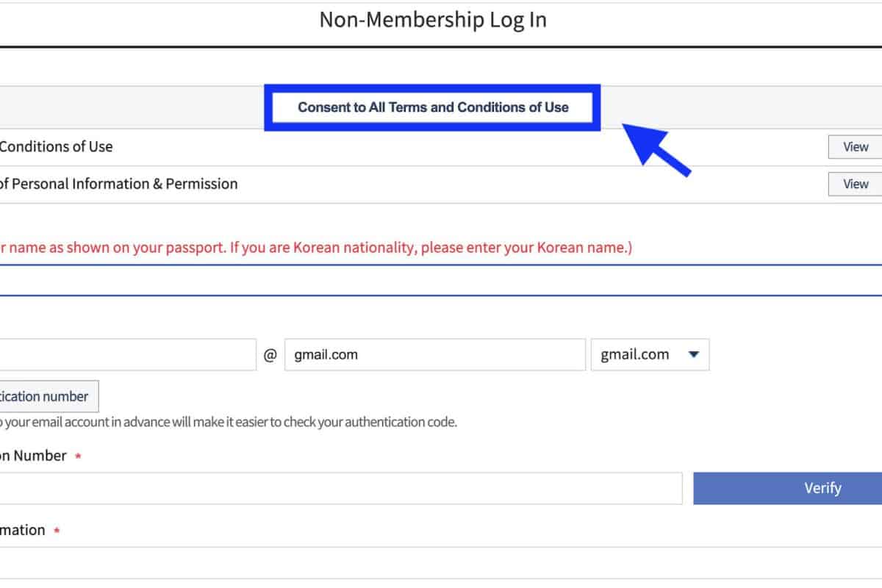Click the @ symbol between email fields
The height and width of the screenshot is (588, 882).
click(x=270, y=355)
